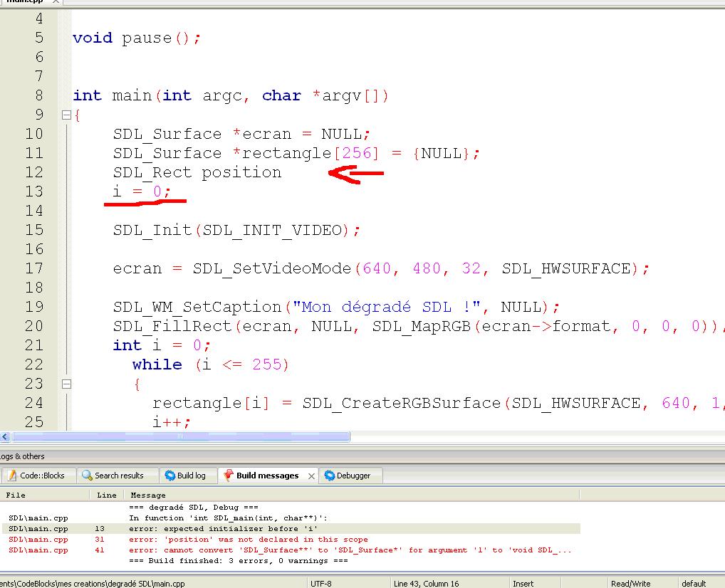Collapse the while loop code fold
This screenshot has width=725, height=588.
tap(65, 384)
